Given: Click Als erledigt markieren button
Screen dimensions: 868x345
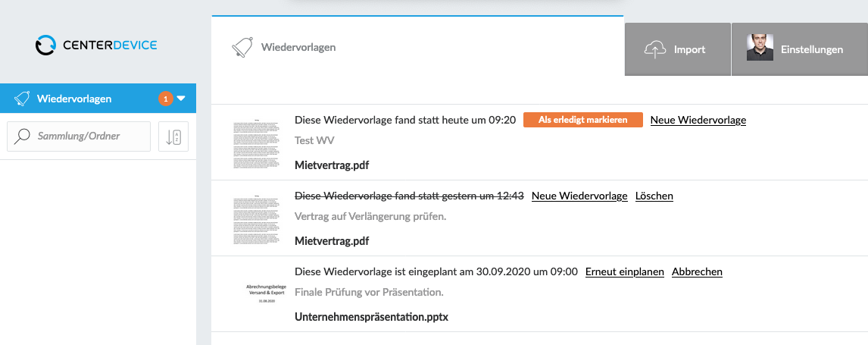Looking at the screenshot, I should (x=583, y=120).
